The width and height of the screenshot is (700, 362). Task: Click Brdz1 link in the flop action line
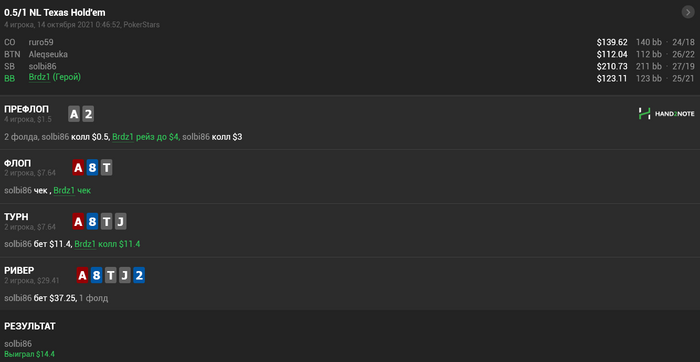click(x=64, y=191)
